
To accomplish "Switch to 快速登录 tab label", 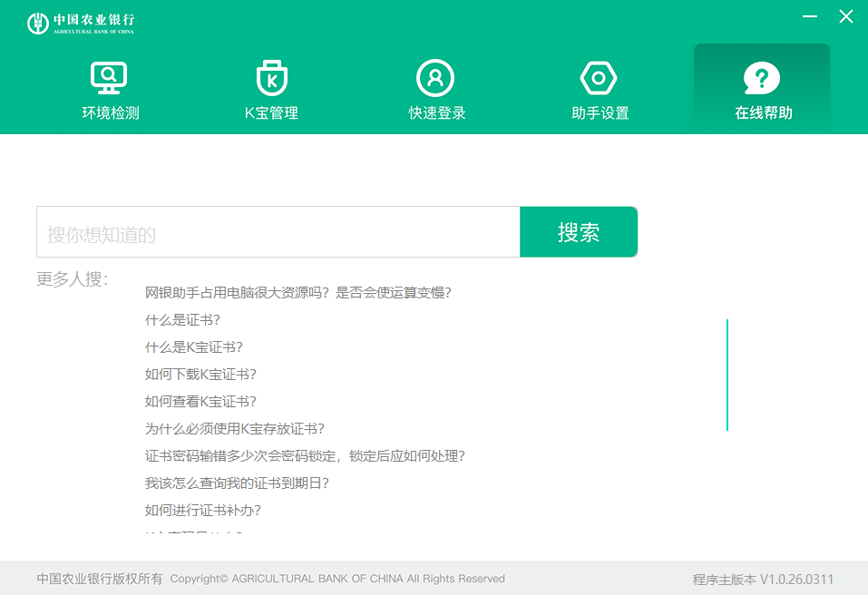I will pos(437,112).
